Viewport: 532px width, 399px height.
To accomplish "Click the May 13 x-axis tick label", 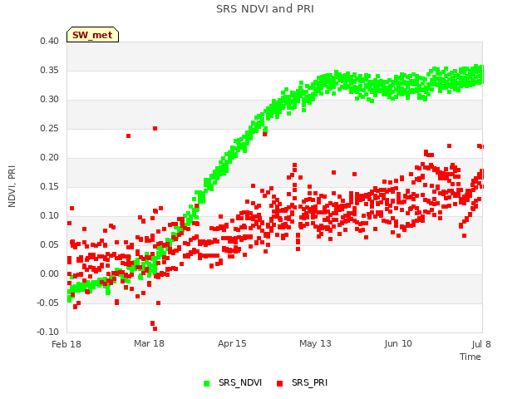I will click(x=315, y=343).
